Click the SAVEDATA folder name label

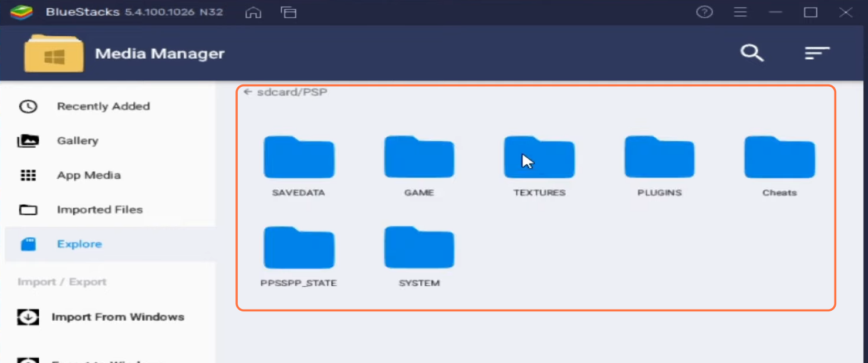(299, 193)
